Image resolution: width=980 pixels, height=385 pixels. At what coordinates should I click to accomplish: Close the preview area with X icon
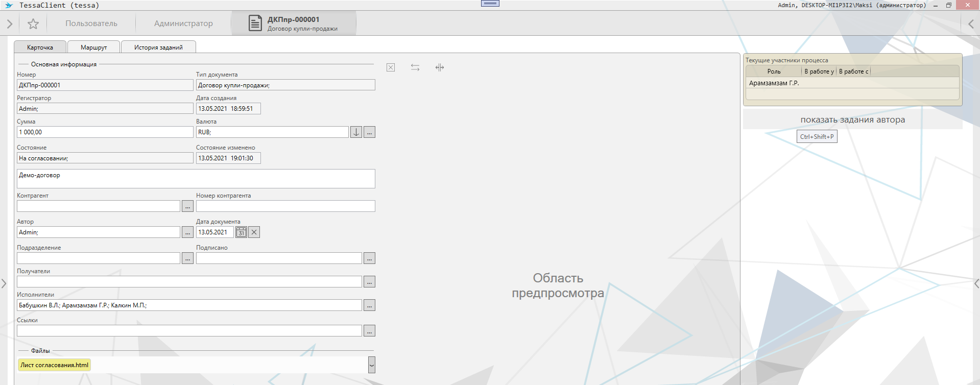coord(391,67)
